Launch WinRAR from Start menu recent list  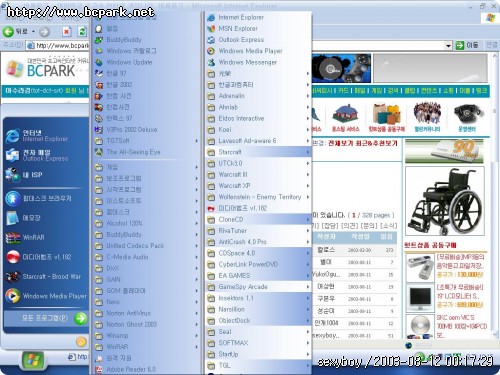pos(46,237)
